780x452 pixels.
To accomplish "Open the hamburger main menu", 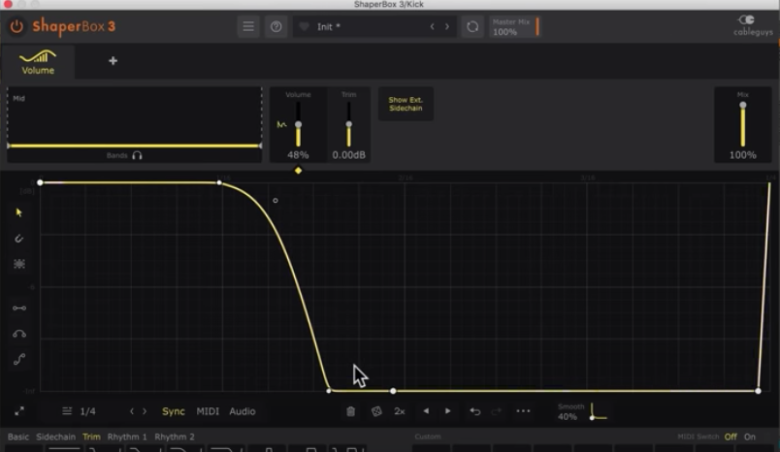I will click(x=248, y=26).
